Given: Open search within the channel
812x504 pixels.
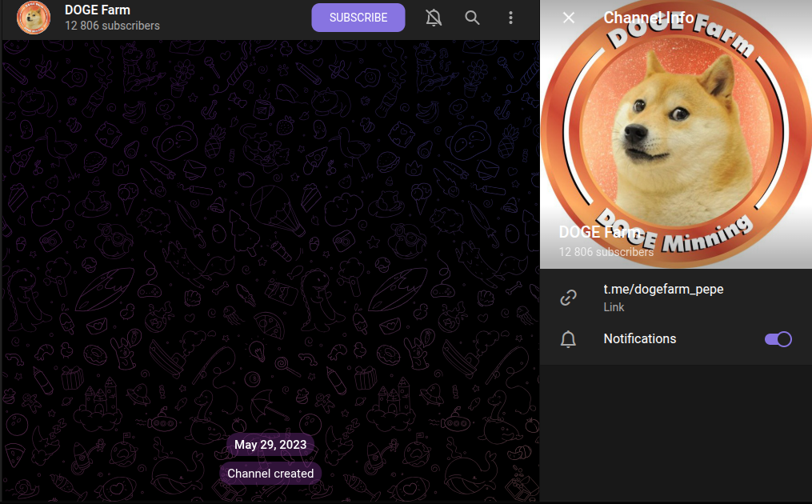Looking at the screenshot, I should (x=472, y=17).
